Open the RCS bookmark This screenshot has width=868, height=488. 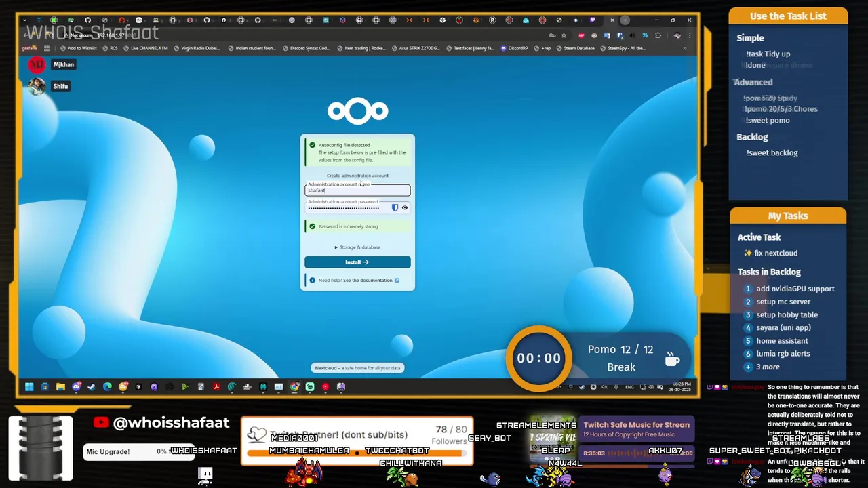pos(110,48)
